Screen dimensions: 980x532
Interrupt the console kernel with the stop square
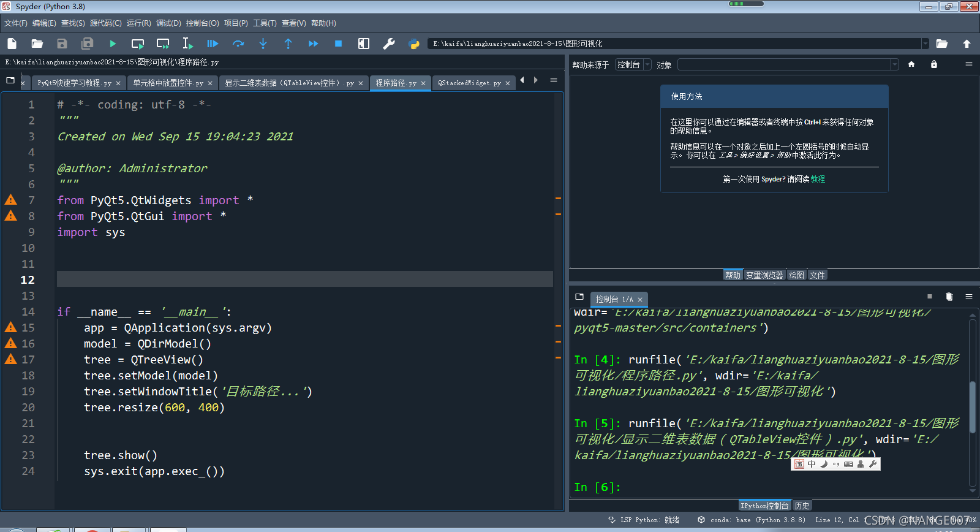point(930,297)
